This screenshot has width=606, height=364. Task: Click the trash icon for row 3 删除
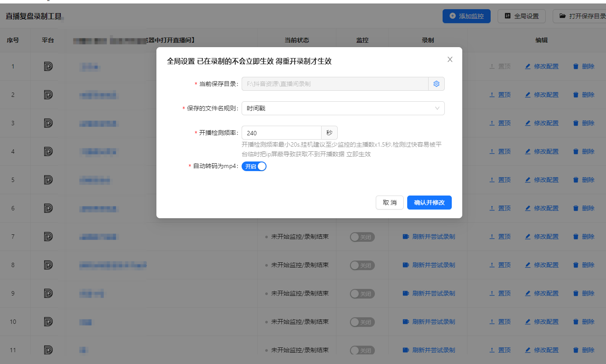tap(575, 123)
